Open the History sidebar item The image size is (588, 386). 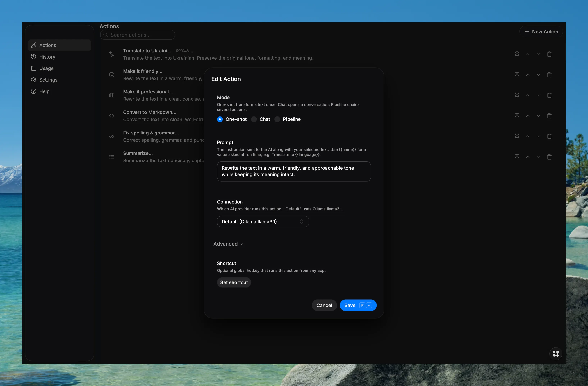60,57
